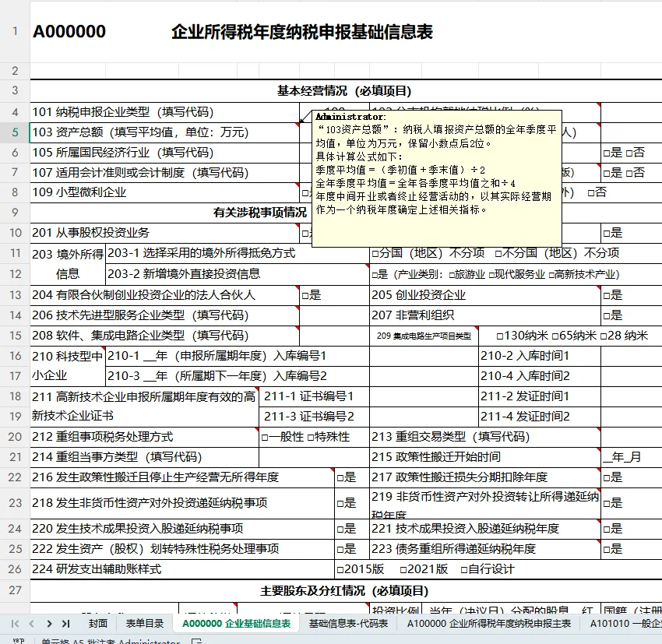Click the □2015版 □2021版 □自行设计 cell

pos(498,569)
